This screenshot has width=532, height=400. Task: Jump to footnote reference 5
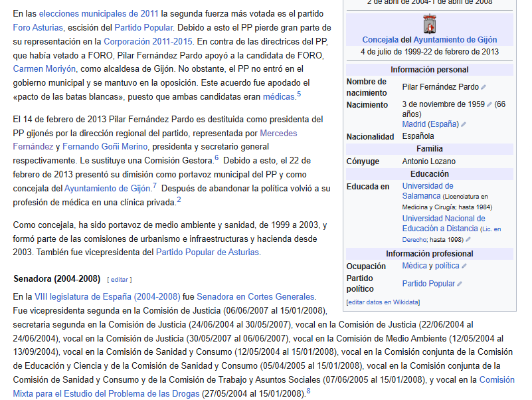(299, 94)
